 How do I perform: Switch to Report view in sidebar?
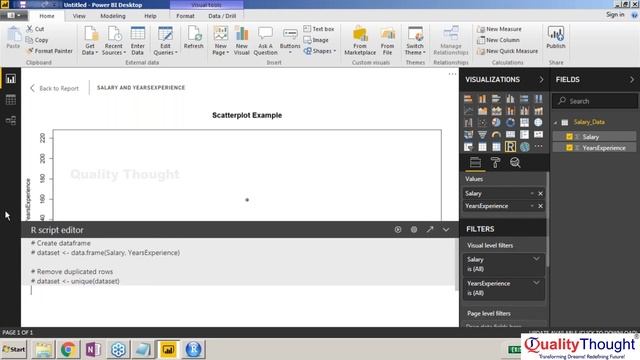11,79
